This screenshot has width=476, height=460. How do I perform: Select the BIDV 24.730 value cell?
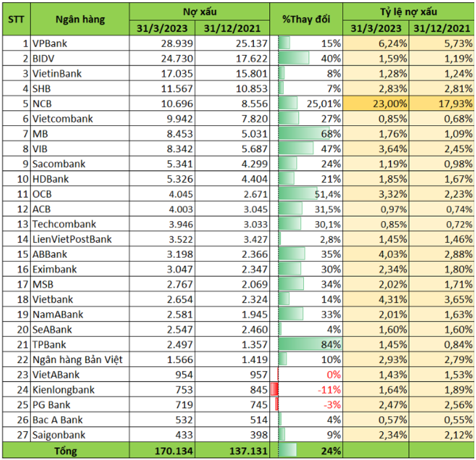tap(162, 59)
